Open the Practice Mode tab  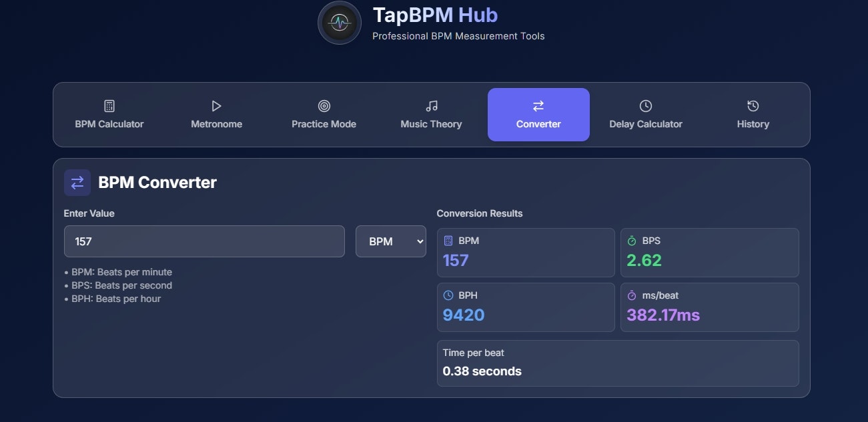point(324,115)
